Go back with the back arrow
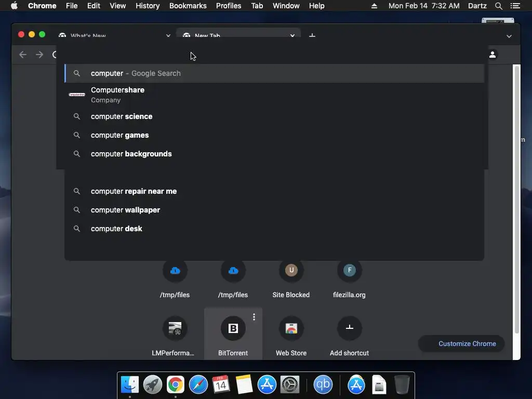Image resolution: width=532 pixels, height=399 pixels. (x=23, y=55)
